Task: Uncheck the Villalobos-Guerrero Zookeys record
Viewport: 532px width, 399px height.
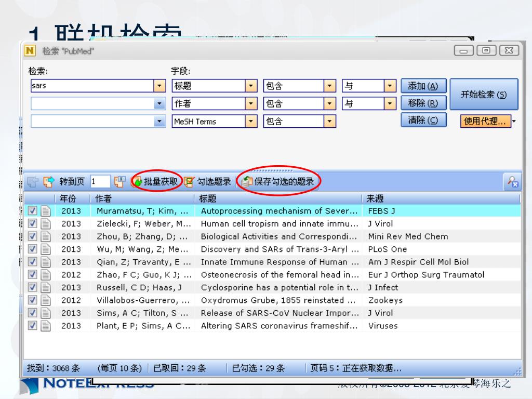Action: [x=32, y=300]
